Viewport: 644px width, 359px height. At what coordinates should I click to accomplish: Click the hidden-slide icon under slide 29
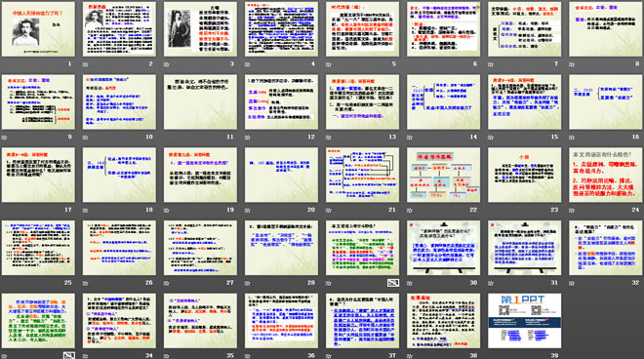click(393, 283)
